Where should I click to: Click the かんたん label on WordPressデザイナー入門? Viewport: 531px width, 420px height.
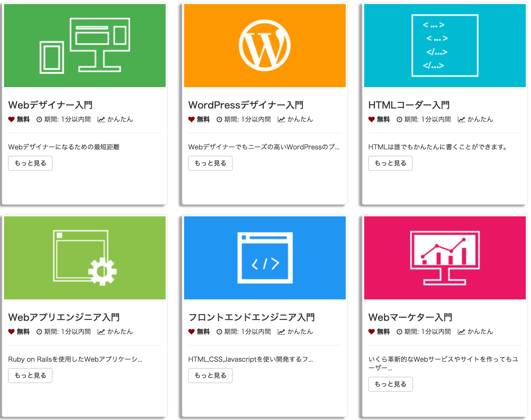300,119
